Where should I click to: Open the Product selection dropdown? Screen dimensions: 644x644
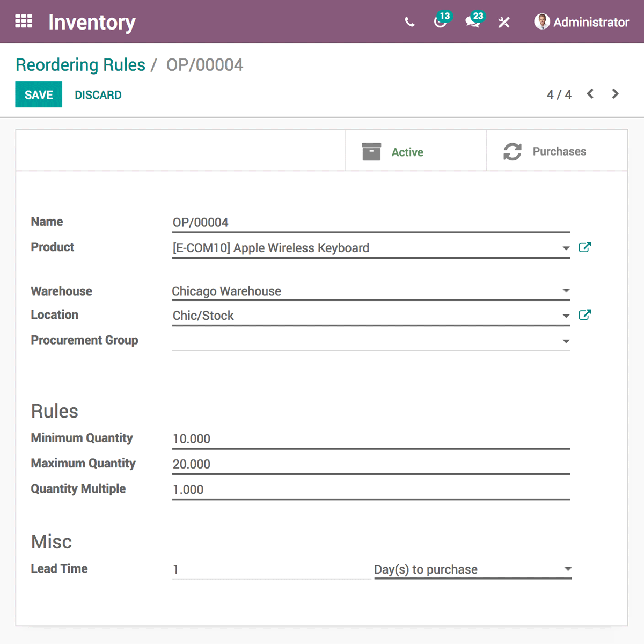click(x=566, y=248)
